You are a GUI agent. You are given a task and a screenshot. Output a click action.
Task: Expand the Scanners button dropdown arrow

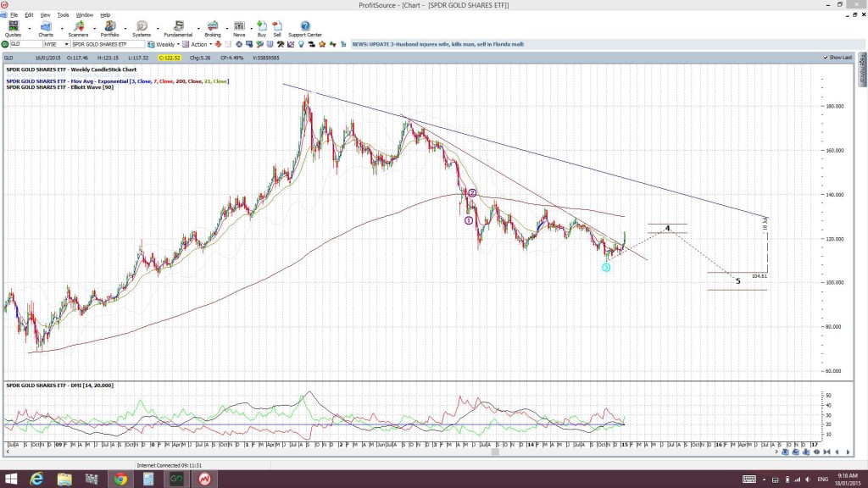[x=94, y=29]
